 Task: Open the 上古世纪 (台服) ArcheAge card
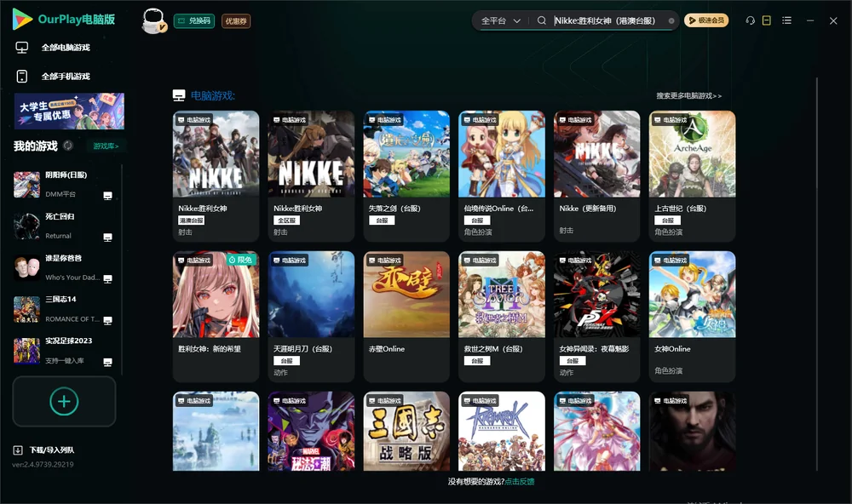point(692,176)
